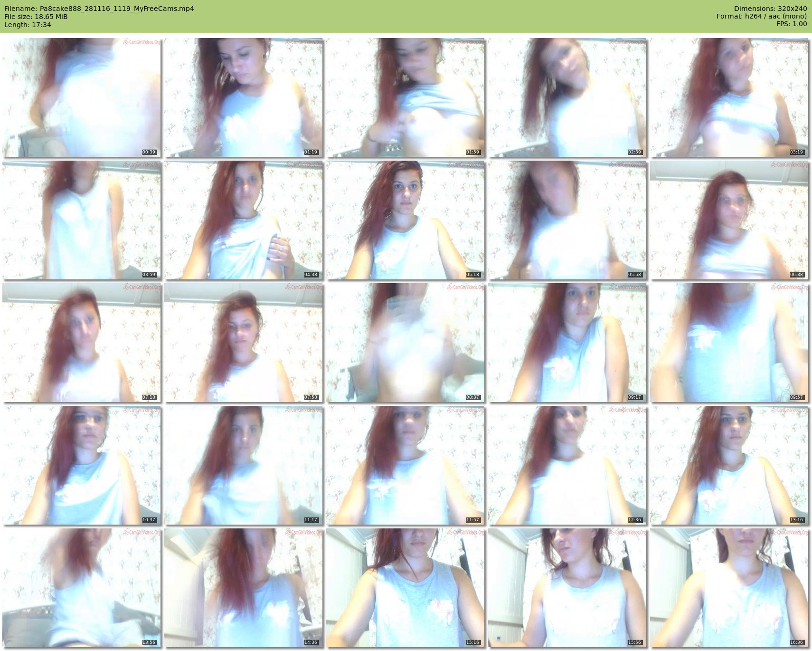Choose the frame captured at 02:39
The height and width of the screenshot is (651, 812).
(x=567, y=97)
